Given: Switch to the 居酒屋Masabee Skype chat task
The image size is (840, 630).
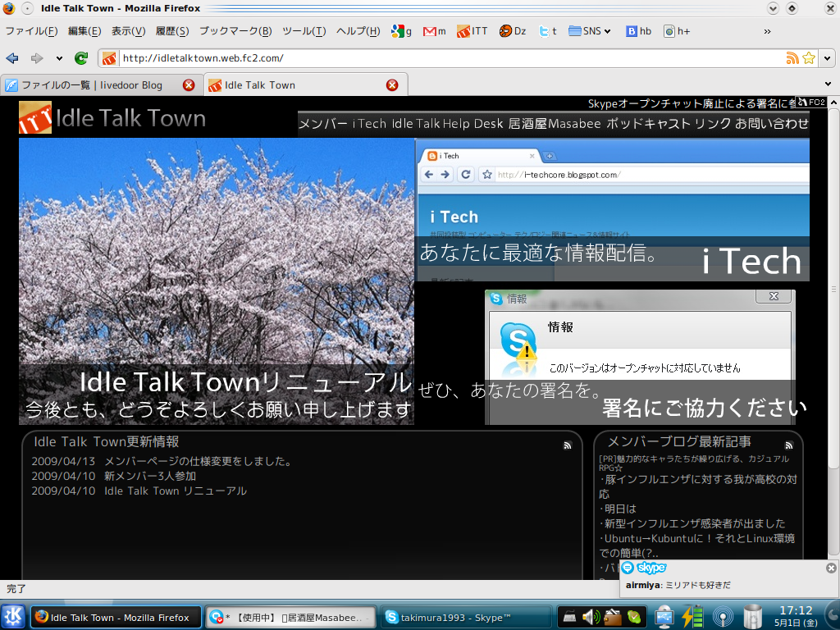Looking at the screenshot, I should tap(291, 617).
